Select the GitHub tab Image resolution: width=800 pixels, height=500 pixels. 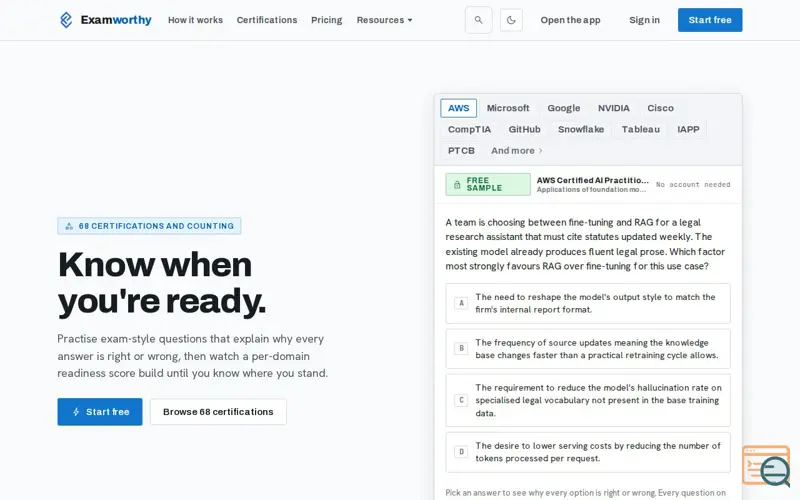pyautogui.click(x=524, y=130)
